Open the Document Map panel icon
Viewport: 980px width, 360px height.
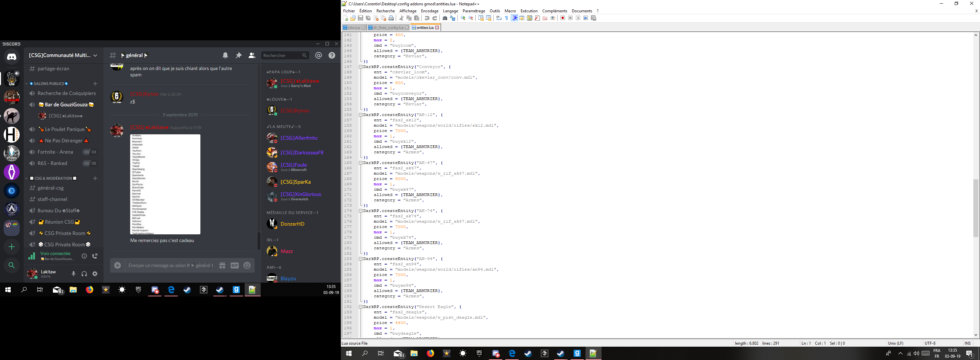[530, 18]
